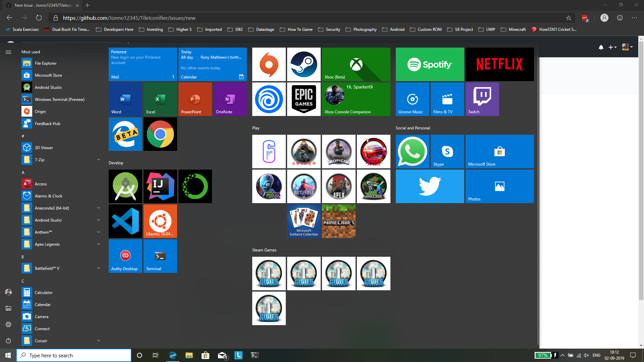Click the Type here to search box
Screen dimensions: 644x362
74,355
